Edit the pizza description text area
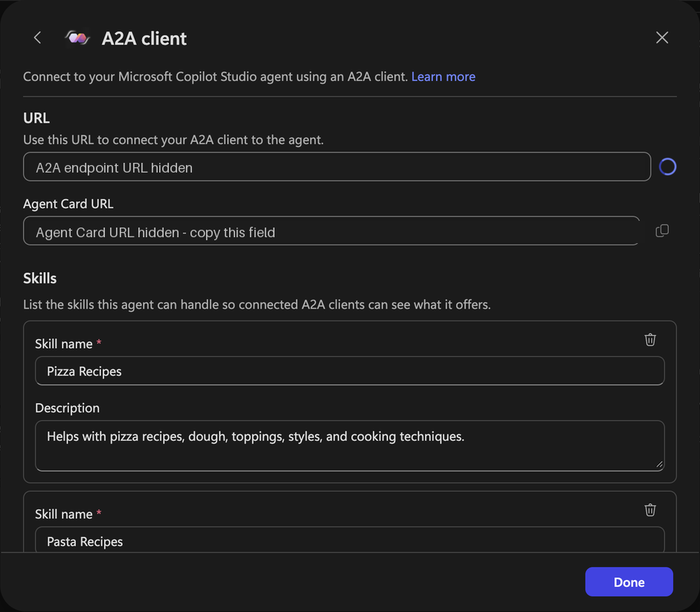Image resolution: width=700 pixels, height=612 pixels. point(350,445)
